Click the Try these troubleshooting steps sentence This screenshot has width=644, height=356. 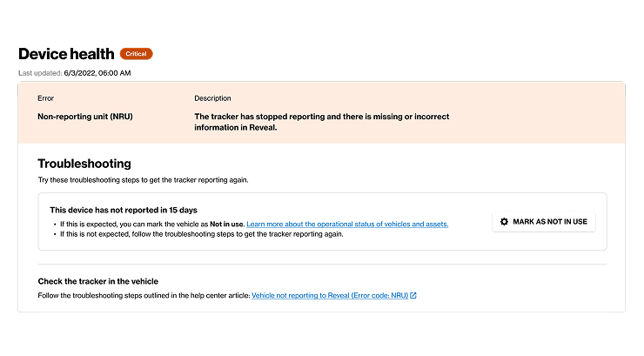tap(143, 180)
